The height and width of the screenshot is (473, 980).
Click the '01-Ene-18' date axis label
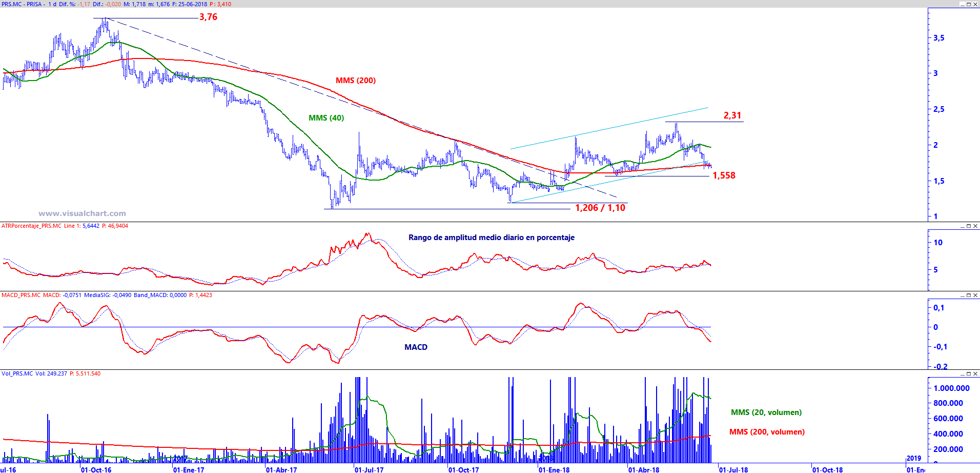tap(554, 469)
